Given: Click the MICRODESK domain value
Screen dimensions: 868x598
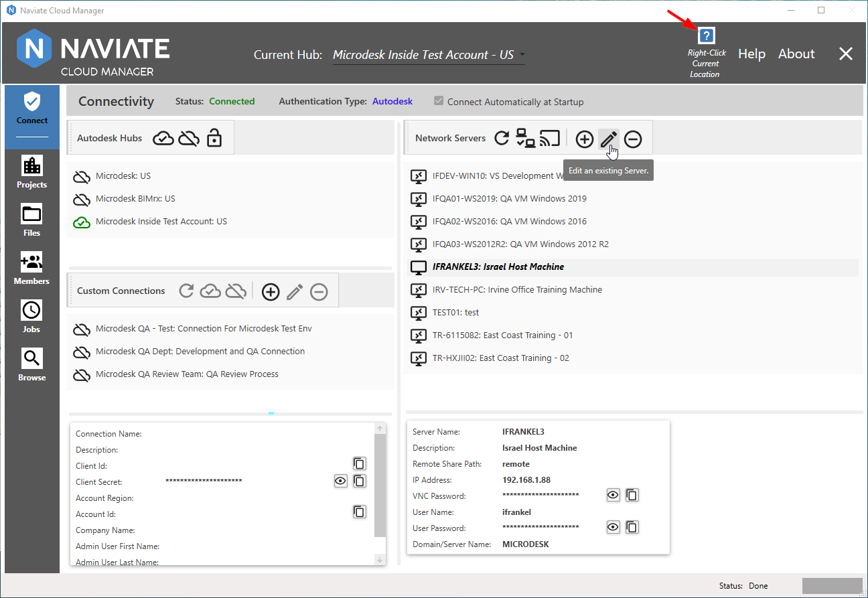Looking at the screenshot, I should [526, 544].
